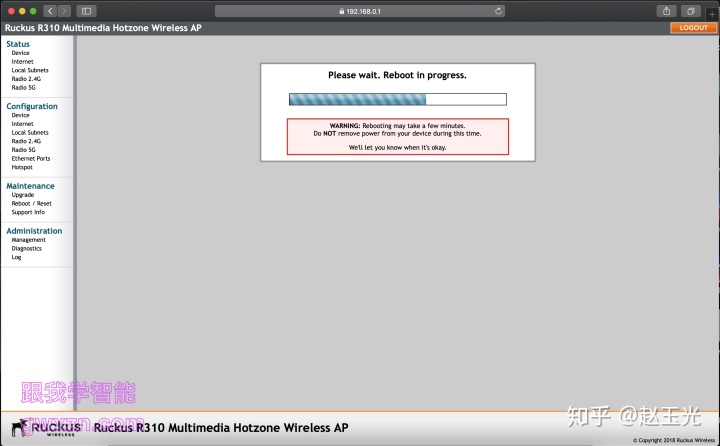Open the Upgrade maintenance page
The image size is (720, 446).
click(22, 195)
